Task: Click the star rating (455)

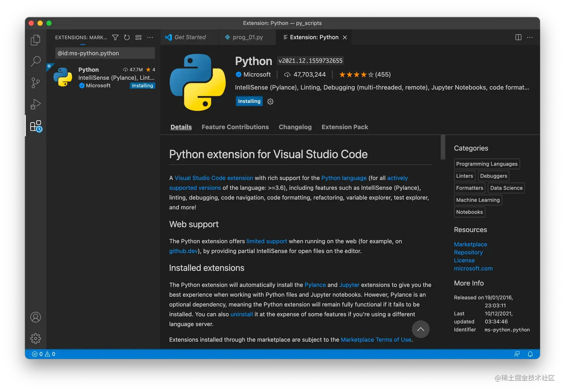Action: (365, 74)
